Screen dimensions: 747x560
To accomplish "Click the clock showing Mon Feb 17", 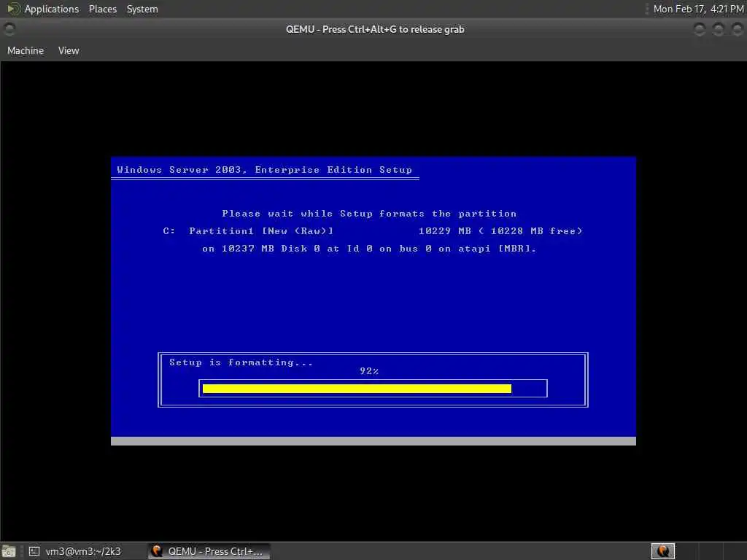I will point(698,9).
